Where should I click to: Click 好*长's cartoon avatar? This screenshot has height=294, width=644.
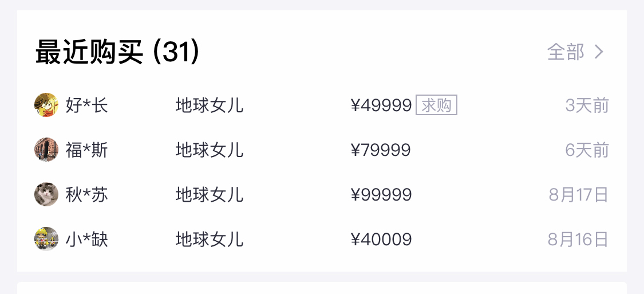click(46, 105)
